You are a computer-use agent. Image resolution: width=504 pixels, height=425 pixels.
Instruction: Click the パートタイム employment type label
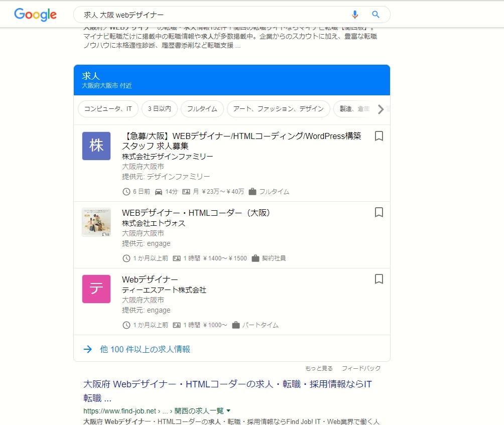click(x=260, y=325)
